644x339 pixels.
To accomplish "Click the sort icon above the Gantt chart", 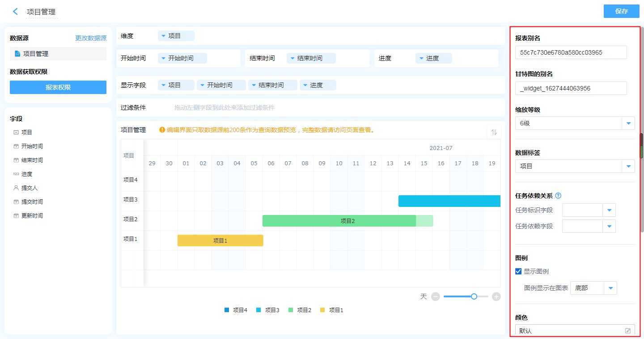I will (x=494, y=132).
